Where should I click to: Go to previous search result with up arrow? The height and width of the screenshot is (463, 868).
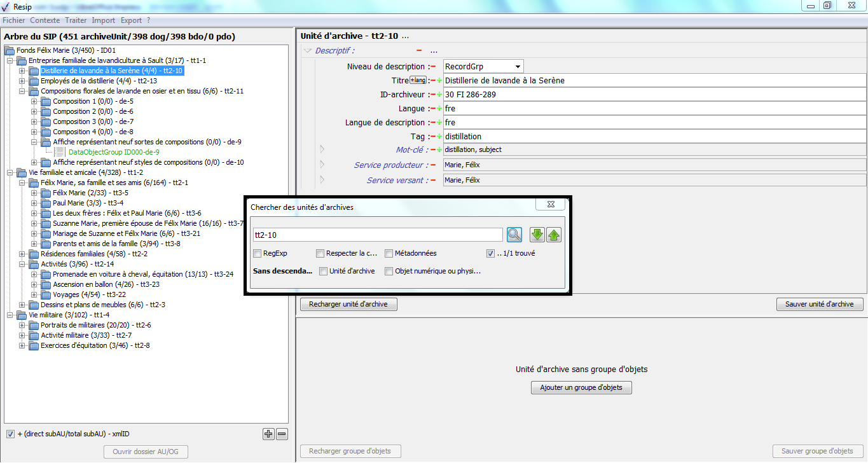[554, 235]
